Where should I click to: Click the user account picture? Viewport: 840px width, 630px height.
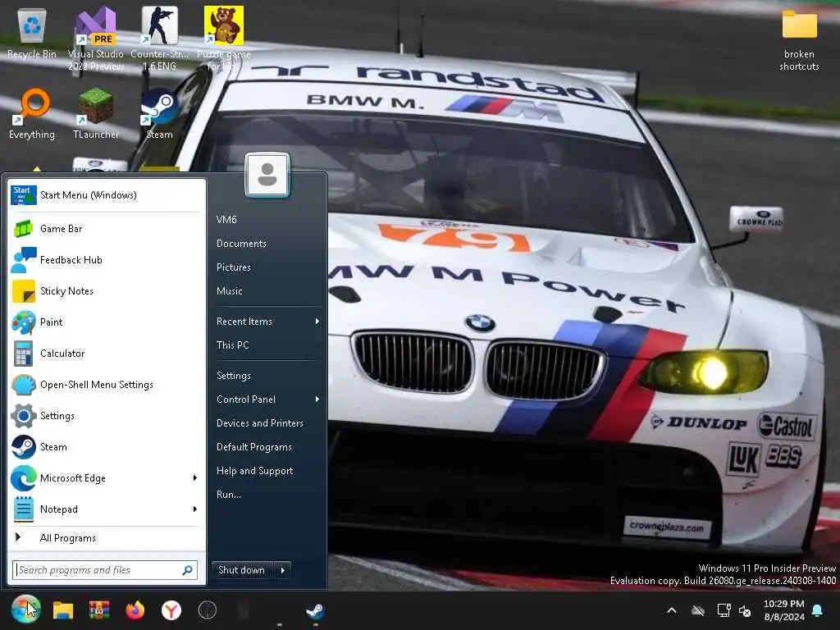pyautogui.click(x=267, y=175)
